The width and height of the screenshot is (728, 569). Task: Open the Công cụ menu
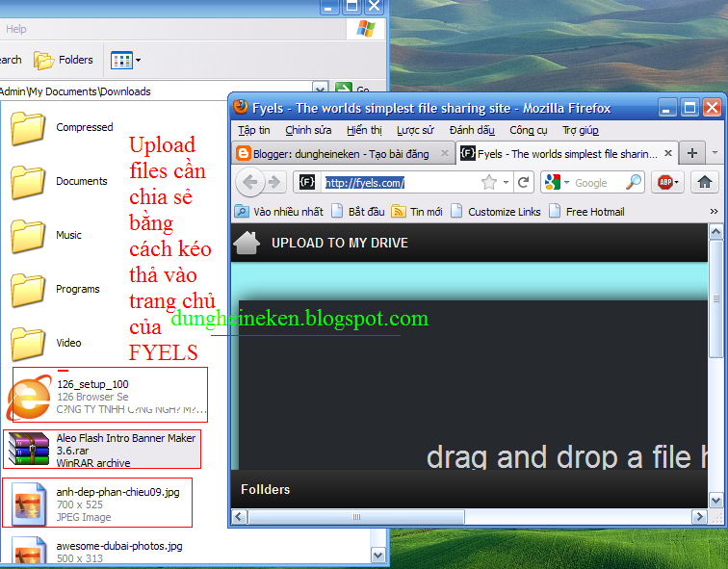[x=529, y=130]
